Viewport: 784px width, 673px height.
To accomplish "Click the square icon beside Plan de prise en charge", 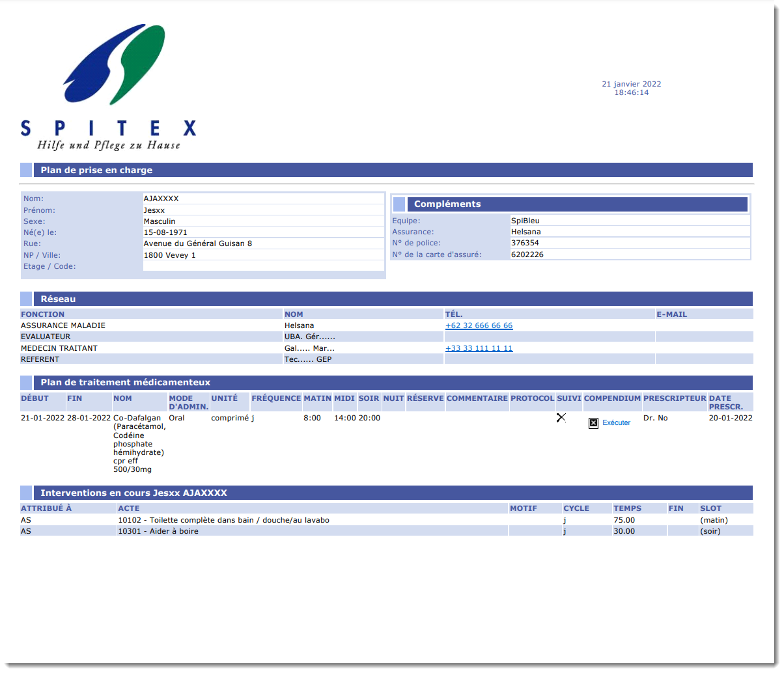I will [26, 170].
